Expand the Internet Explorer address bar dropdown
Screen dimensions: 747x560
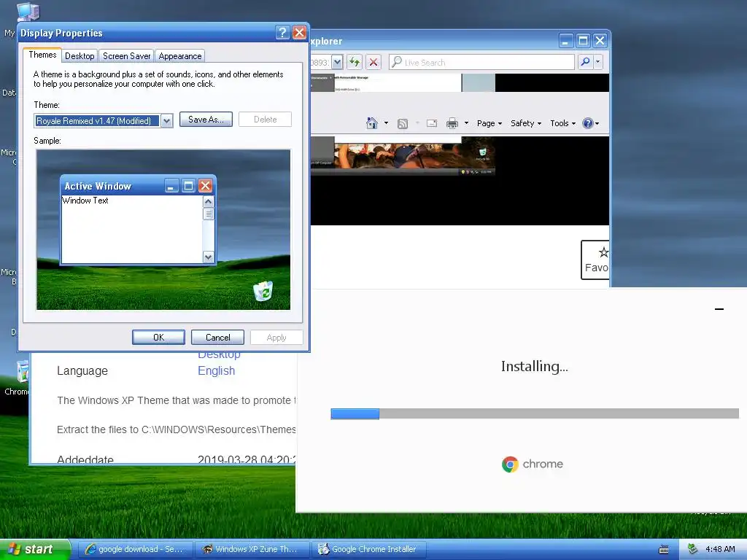[337, 63]
